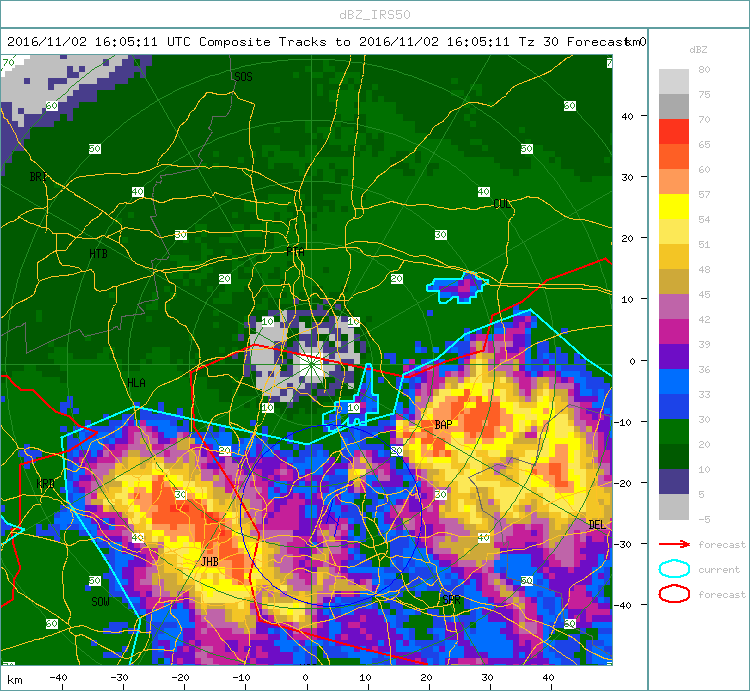Click the red forecast arrow legend icon

[674, 544]
